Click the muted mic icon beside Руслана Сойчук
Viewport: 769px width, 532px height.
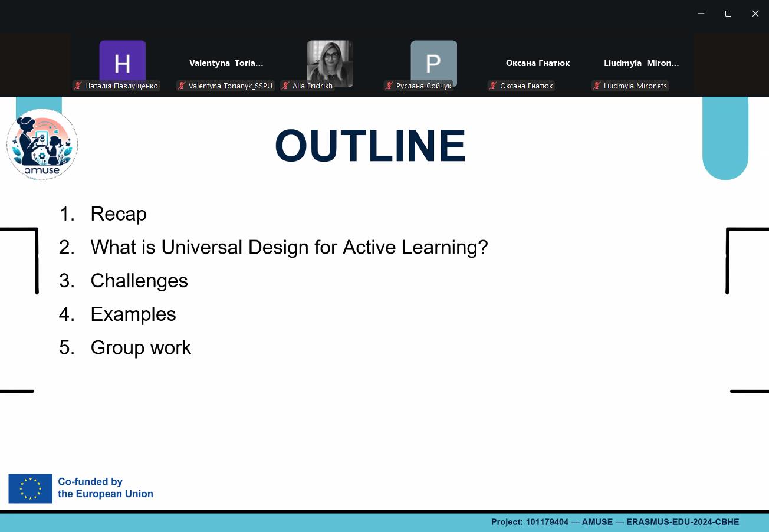coord(389,86)
